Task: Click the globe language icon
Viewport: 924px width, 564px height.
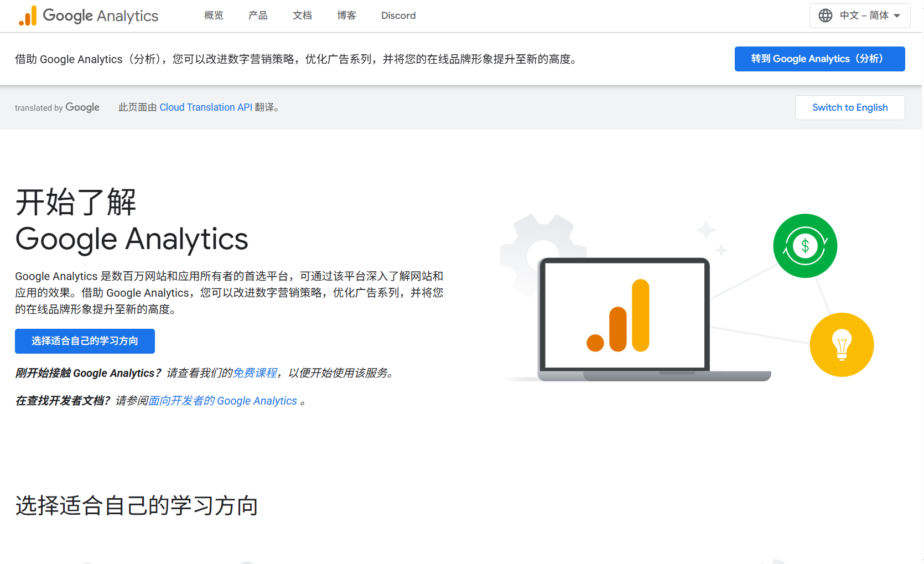Action: pyautogui.click(x=825, y=15)
